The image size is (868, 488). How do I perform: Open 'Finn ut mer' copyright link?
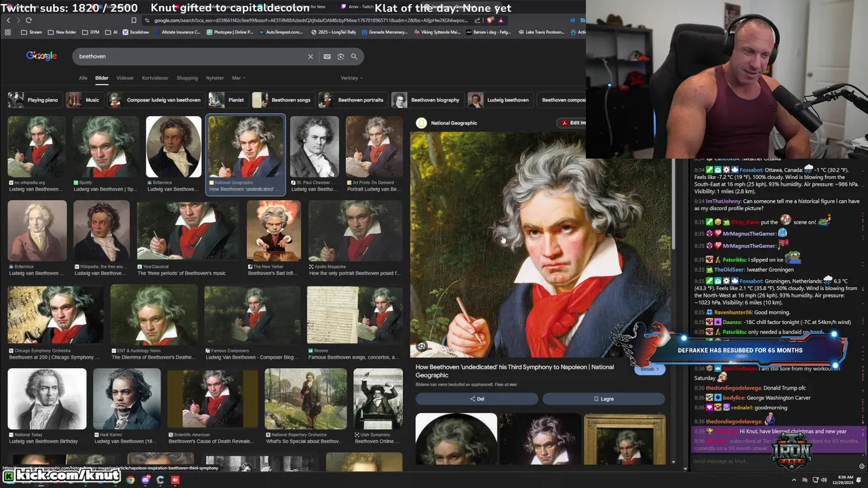tap(506, 384)
